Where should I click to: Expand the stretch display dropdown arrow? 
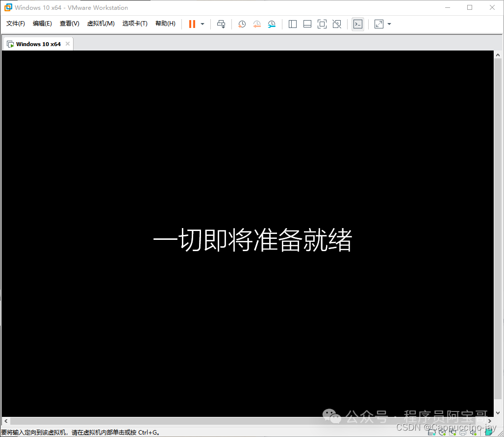(389, 24)
